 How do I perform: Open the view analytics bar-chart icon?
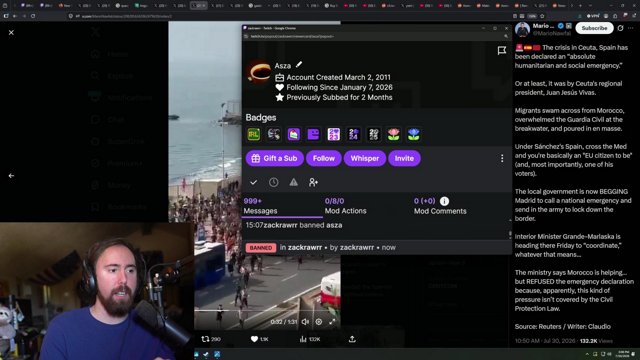[x=303, y=339]
